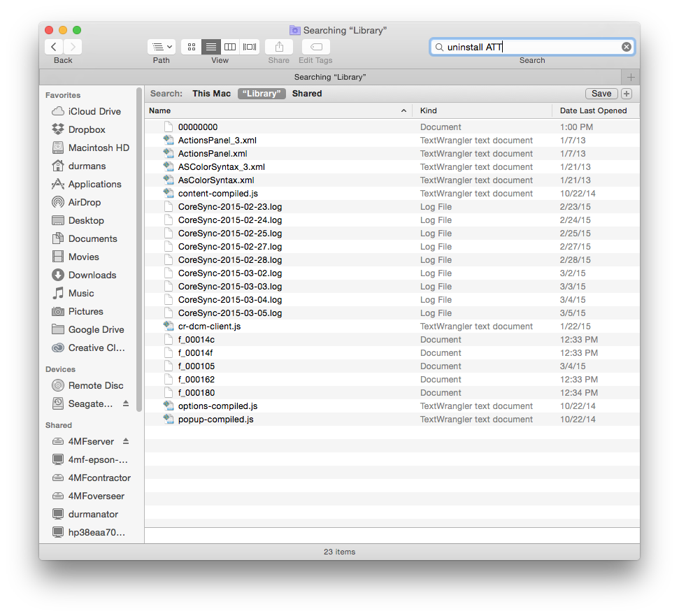Select ActionsPanel_3.xml file
The height and width of the screenshot is (616, 679).
392,141
